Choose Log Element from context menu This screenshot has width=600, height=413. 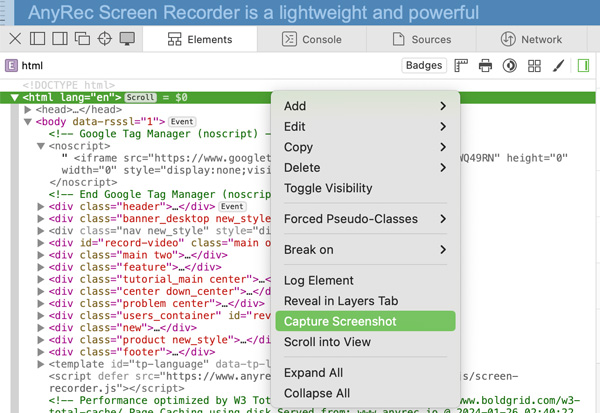[x=365, y=281]
